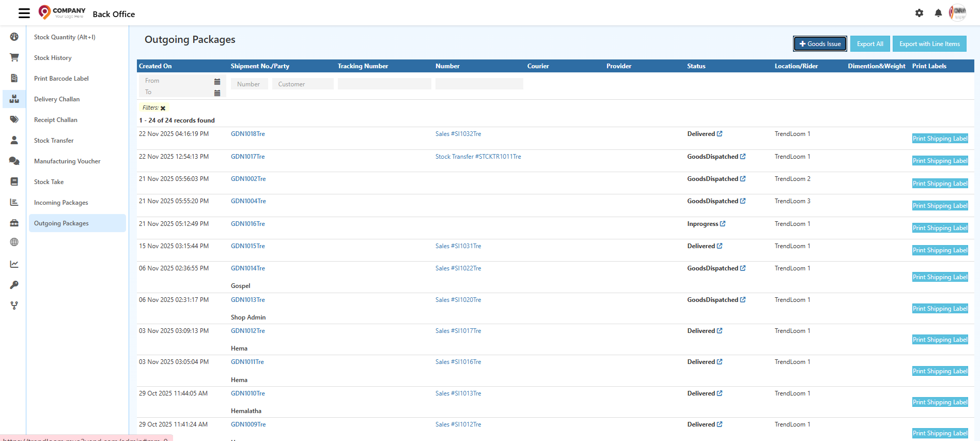
Task: Clear filters with the X icon
Action: coord(163,108)
